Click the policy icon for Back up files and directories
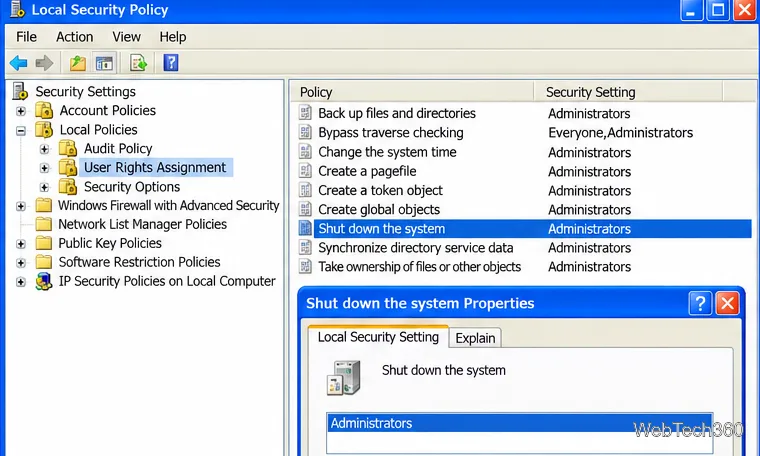The image size is (760, 456). [305, 113]
